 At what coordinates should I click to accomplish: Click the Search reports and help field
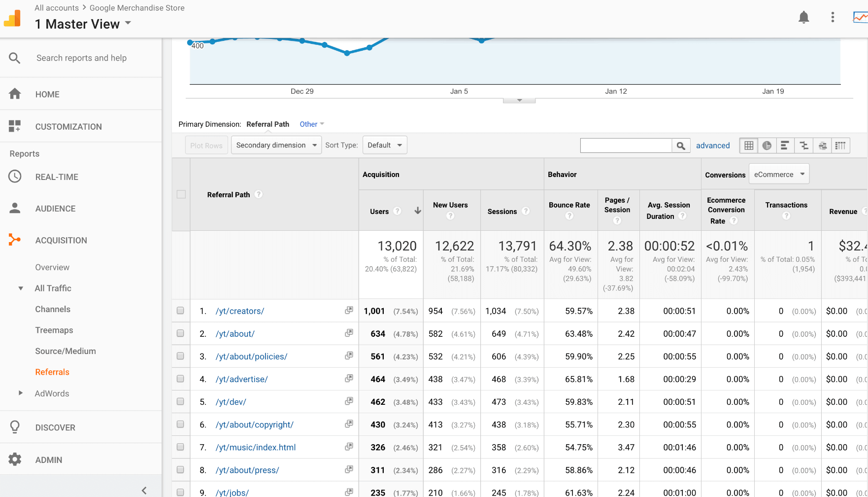(81, 58)
